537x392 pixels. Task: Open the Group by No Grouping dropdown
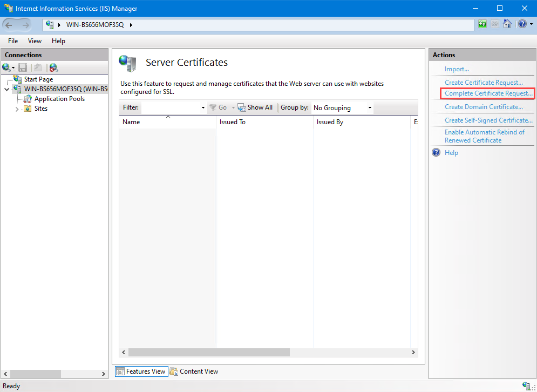point(342,108)
